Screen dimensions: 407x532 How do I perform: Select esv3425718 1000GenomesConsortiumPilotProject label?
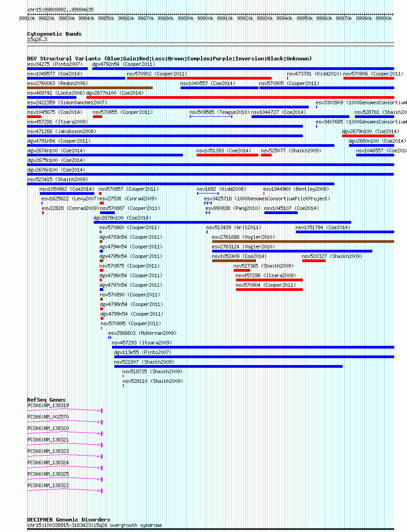(x=267, y=199)
